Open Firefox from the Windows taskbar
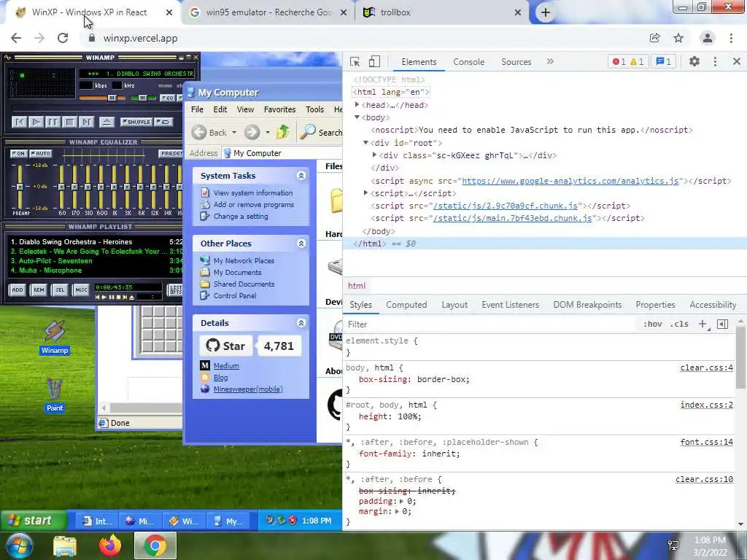Image resolution: width=747 pixels, height=560 pixels. pyautogui.click(x=110, y=545)
